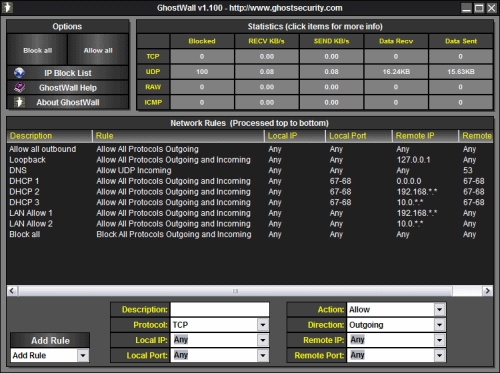The image size is (500, 373).
Task: Click the 0.0.0.0 Remote IP cell
Action: tap(409, 181)
